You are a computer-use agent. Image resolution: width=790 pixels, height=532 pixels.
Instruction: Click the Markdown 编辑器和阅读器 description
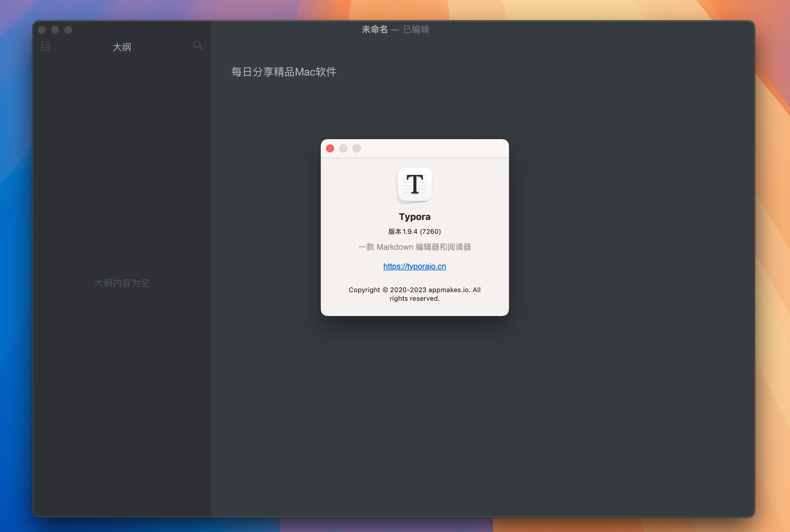pyautogui.click(x=415, y=247)
